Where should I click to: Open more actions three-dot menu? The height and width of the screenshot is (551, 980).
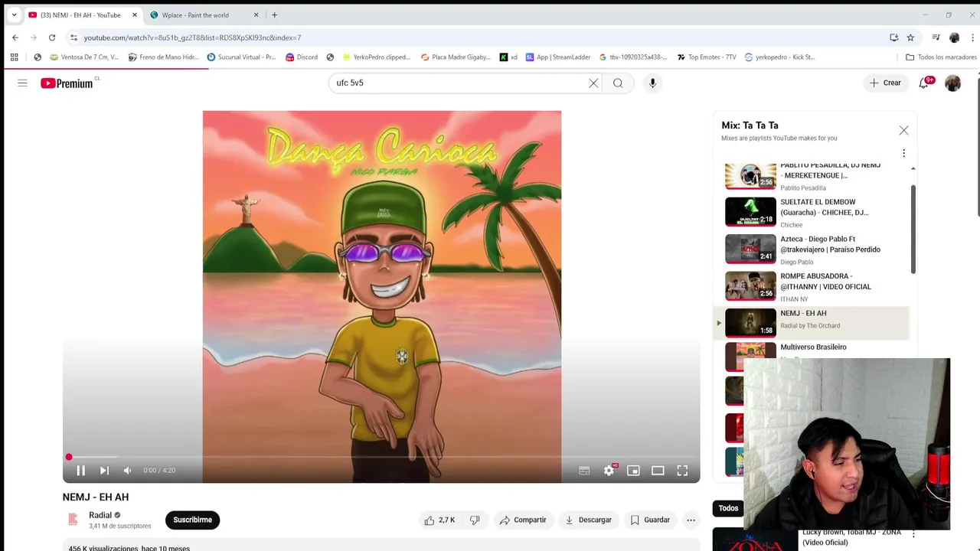pos(691,520)
